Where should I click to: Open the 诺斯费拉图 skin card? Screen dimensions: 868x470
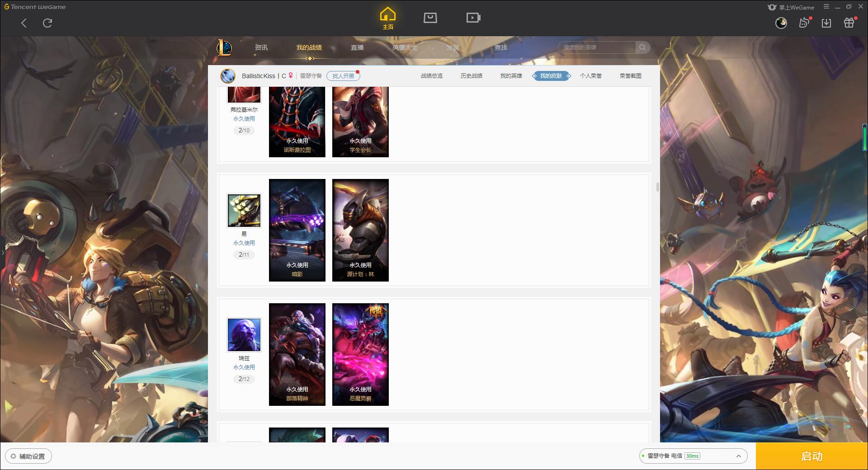tap(297, 122)
